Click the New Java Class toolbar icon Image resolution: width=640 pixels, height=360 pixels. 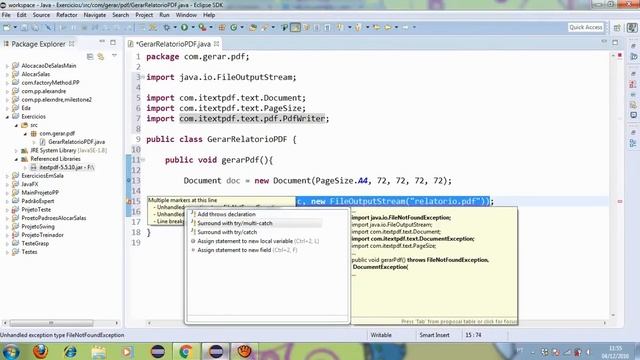234,27
